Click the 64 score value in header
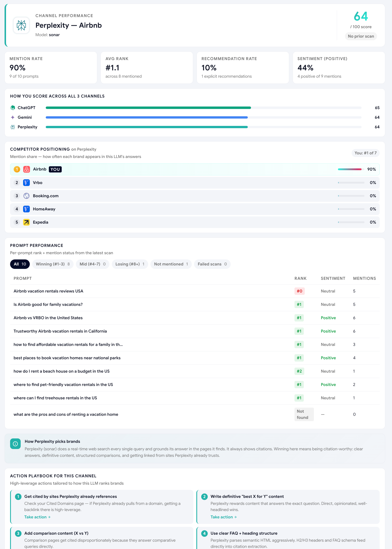 tap(361, 16)
